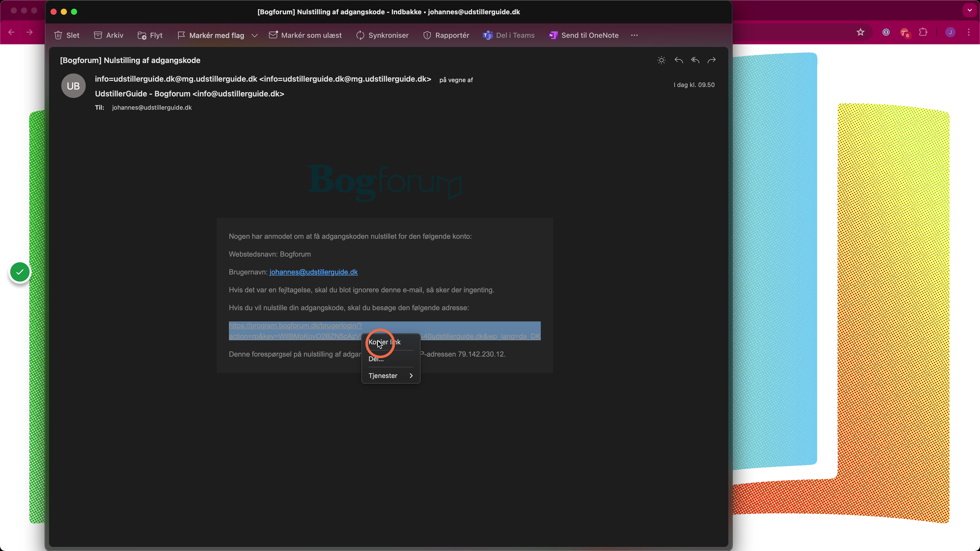Click the timestamp I dag kl. 09.50
This screenshot has height=551, width=980.
pos(694,85)
